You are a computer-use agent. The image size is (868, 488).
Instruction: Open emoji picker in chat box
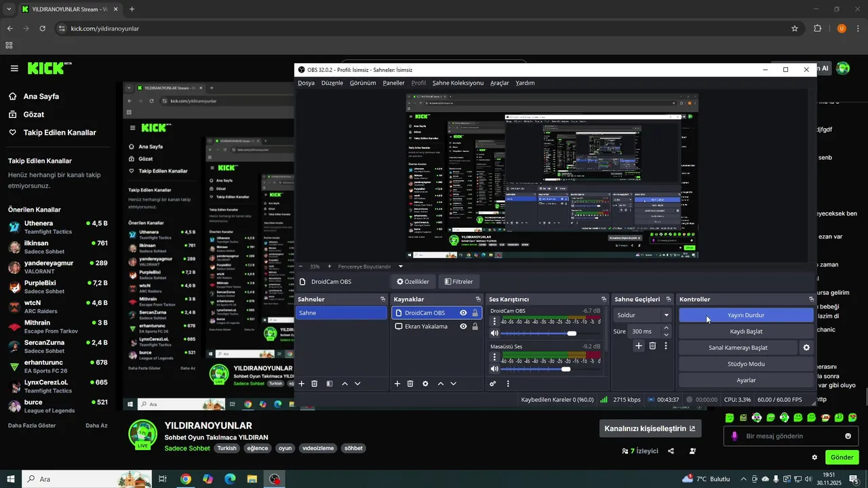click(x=848, y=436)
